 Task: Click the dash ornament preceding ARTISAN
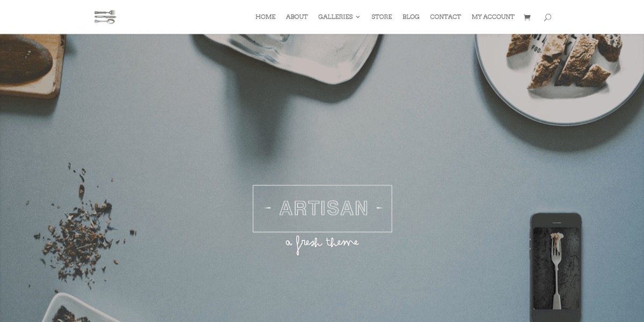point(269,208)
